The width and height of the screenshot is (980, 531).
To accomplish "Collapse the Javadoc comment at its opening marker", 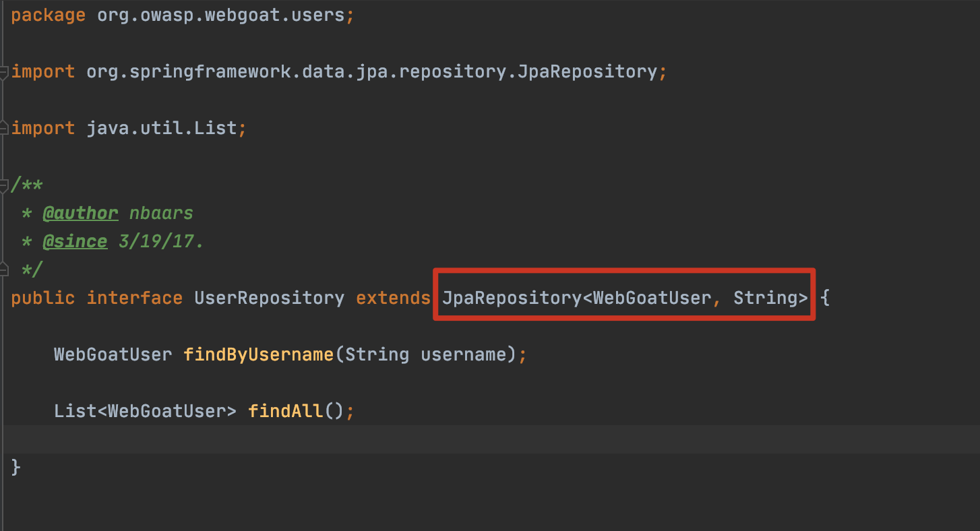I will (x=4, y=184).
